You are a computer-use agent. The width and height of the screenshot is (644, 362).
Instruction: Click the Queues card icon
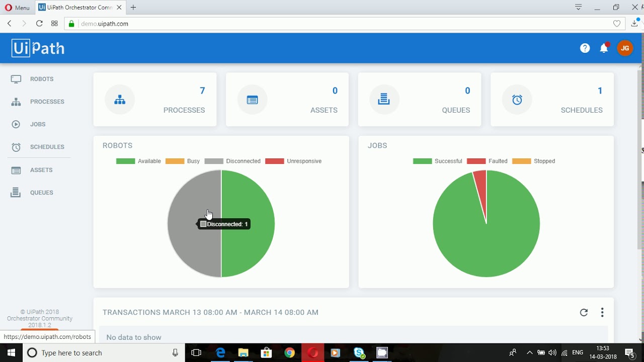(x=384, y=100)
